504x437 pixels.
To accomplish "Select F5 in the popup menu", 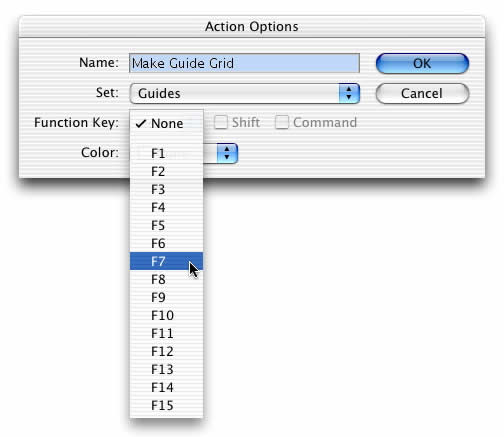I will [166, 225].
